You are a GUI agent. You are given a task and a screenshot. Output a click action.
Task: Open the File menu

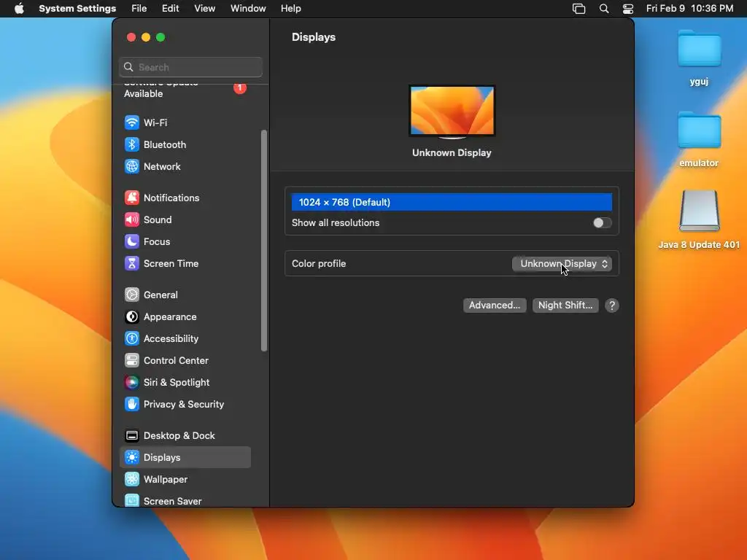pyautogui.click(x=139, y=9)
